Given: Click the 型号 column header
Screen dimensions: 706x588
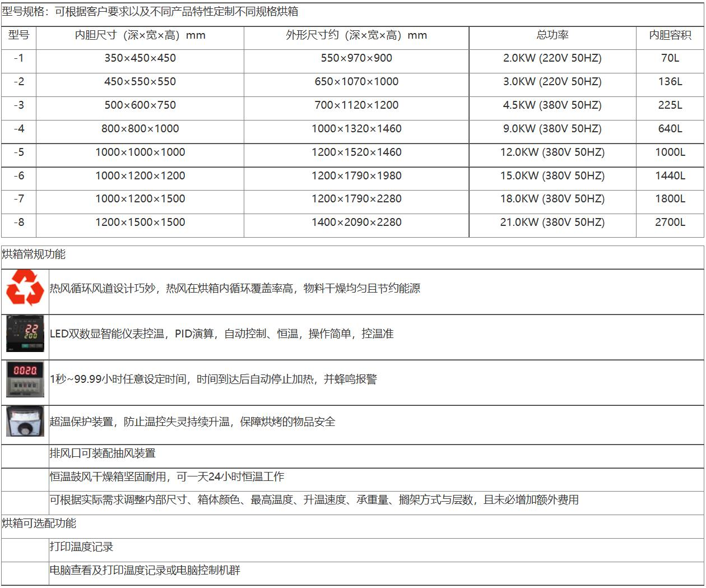Looking at the screenshot, I should click(18, 35).
